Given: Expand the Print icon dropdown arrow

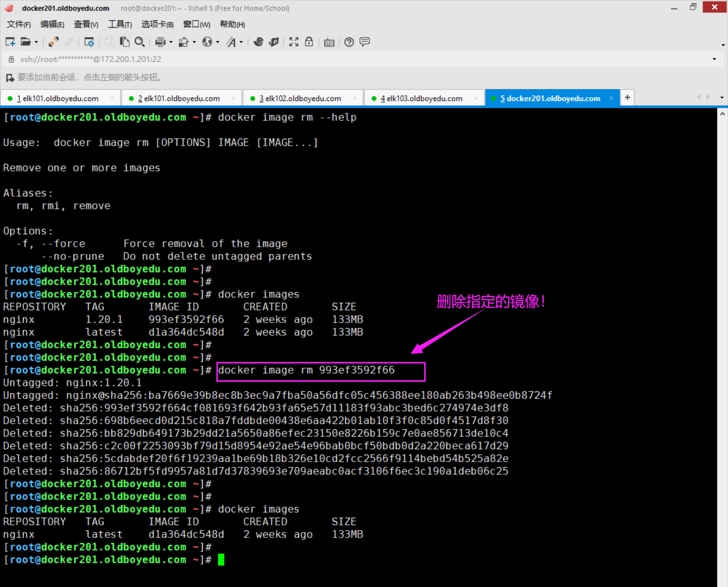Looking at the screenshot, I should pos(171,42).
